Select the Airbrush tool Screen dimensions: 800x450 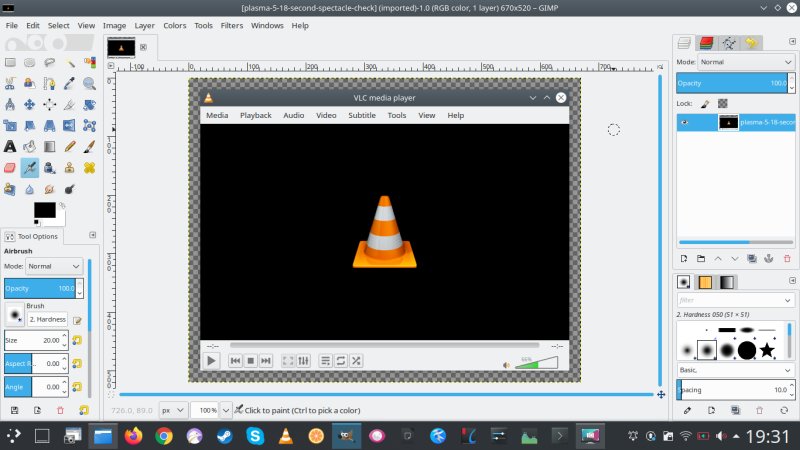(29, 167)
